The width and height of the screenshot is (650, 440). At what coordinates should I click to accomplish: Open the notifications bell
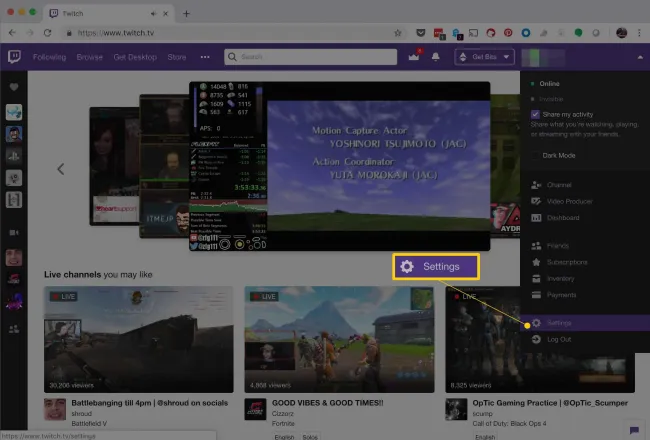tap(437, 57)
